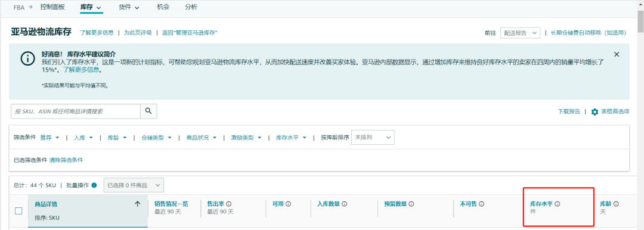Click 清除筛选条件 link
This screenshot has height=230, width=644.
[x=66, y=160]
